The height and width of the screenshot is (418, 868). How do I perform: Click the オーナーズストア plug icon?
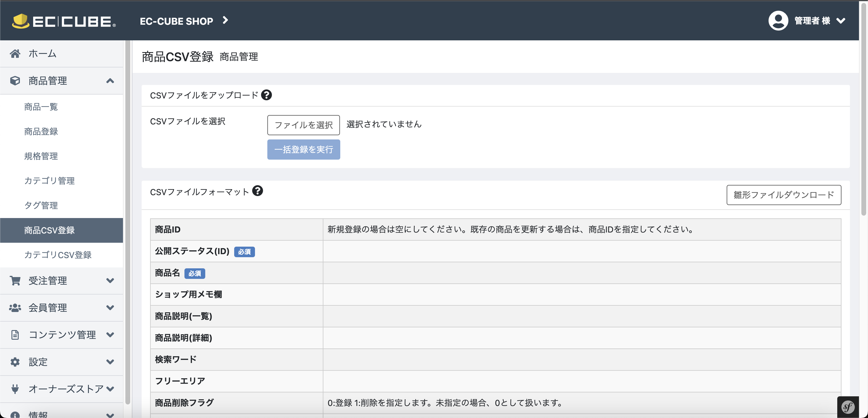tap(15, 389)
